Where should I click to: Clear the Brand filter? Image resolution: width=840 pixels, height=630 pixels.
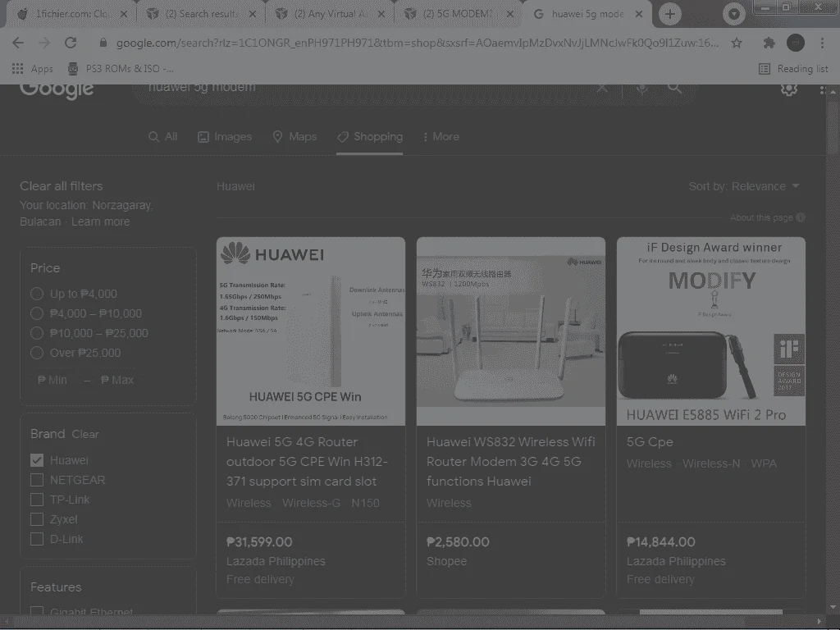click(x=85, y=435)
